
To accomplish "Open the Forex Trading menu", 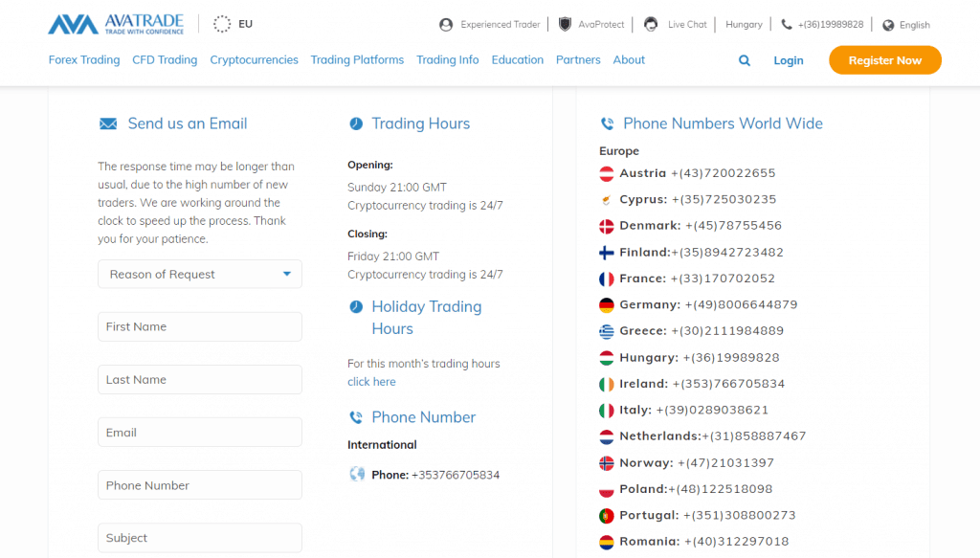I will [x=84, y=60].
